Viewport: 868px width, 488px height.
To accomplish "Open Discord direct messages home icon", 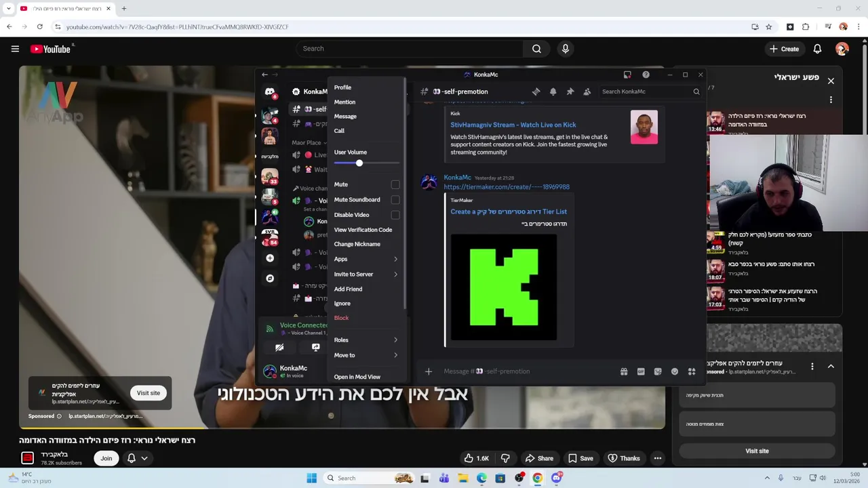I will coord(270,91).
